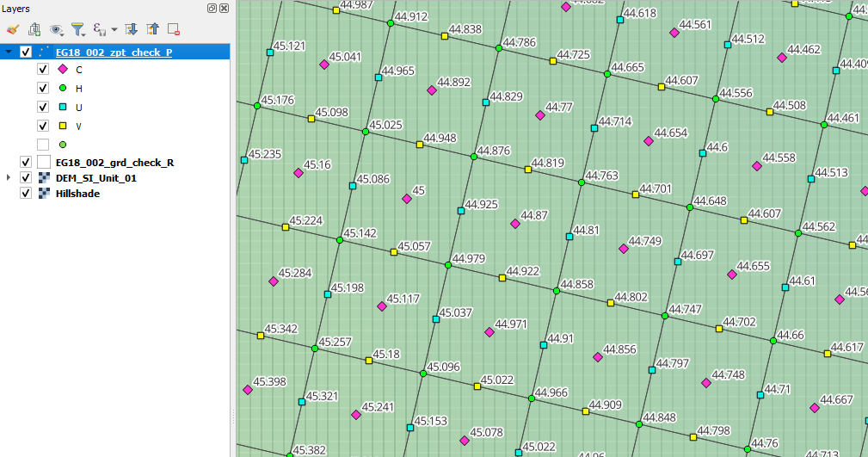Viewport: 868px width, 457px height.
Task: Enable the unlabeled green circle category
Action: [x=43, y=145]
